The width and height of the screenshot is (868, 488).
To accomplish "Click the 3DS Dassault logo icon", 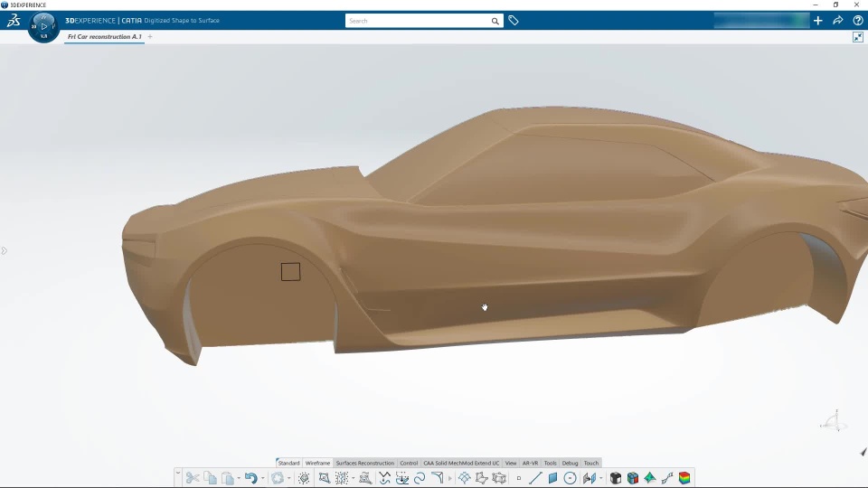I will [x=14, y=21].
